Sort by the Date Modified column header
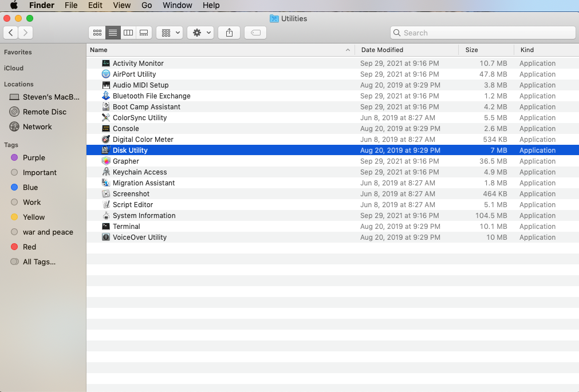This screenshot has width=579, height=392. 406,50
